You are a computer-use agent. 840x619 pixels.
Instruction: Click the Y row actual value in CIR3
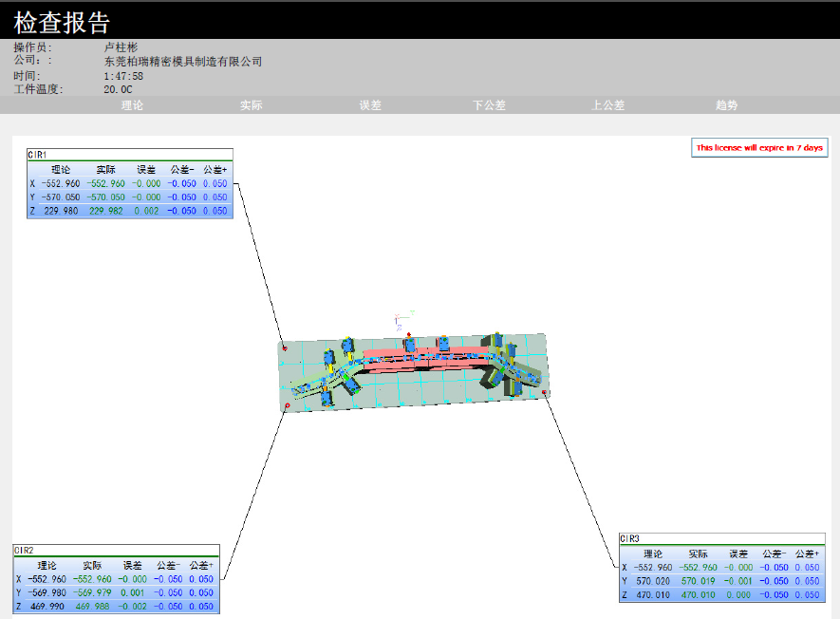click(698, 581)
